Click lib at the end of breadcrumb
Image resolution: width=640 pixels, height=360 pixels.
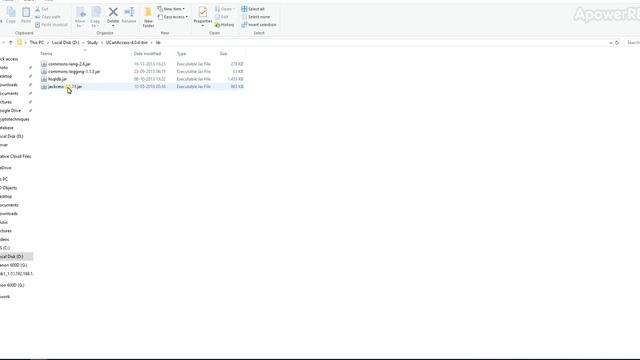pyautogui.click(x=158, y=42)
